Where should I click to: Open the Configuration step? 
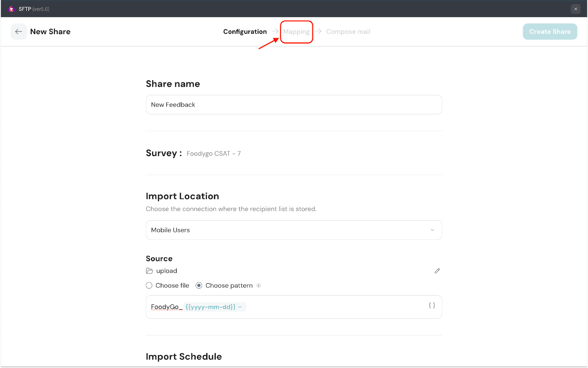(245, 32)
